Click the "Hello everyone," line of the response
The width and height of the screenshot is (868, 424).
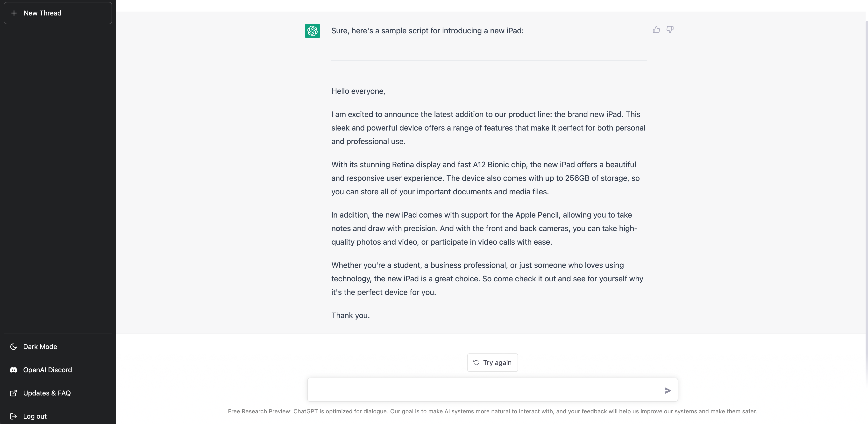click(x=358, y=91)
